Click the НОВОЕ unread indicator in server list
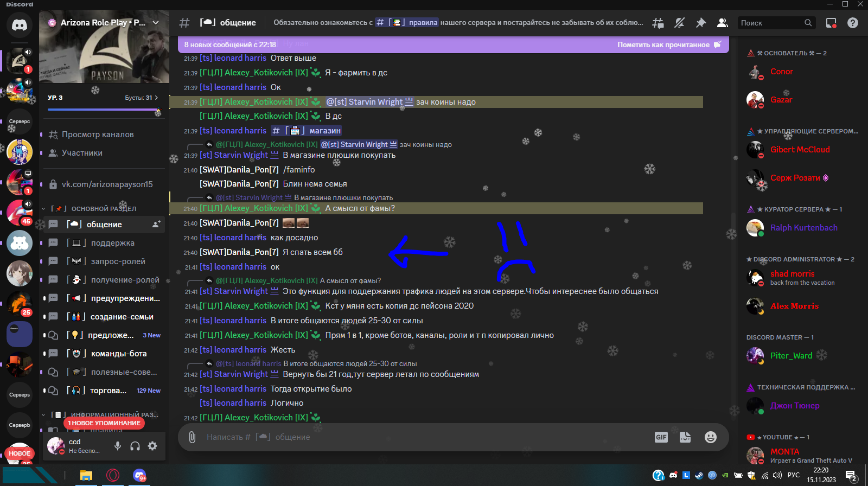The height and width of the screenshot is (486, 868). tap(20, 453)
